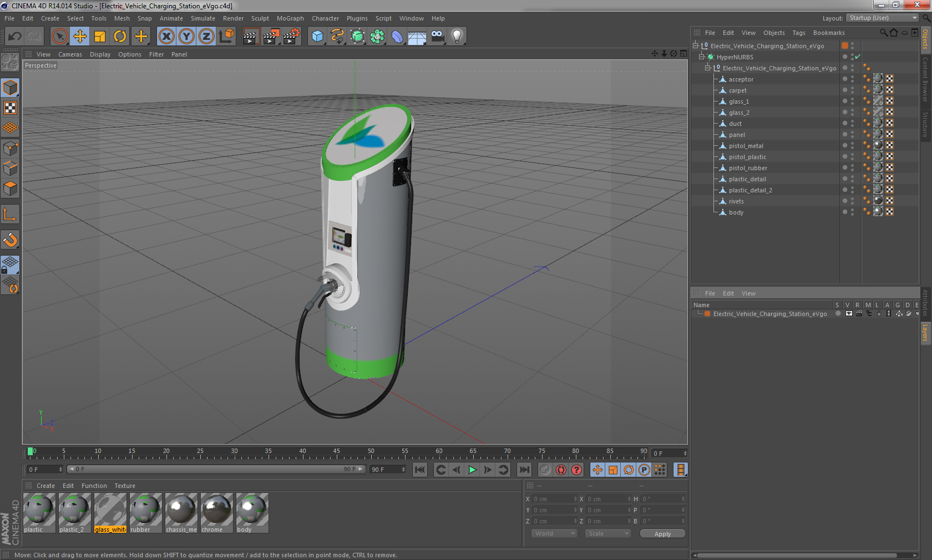Screen dimensions: 932x560
Task: Open viewport Cameras menu
Action: [70, 54]
